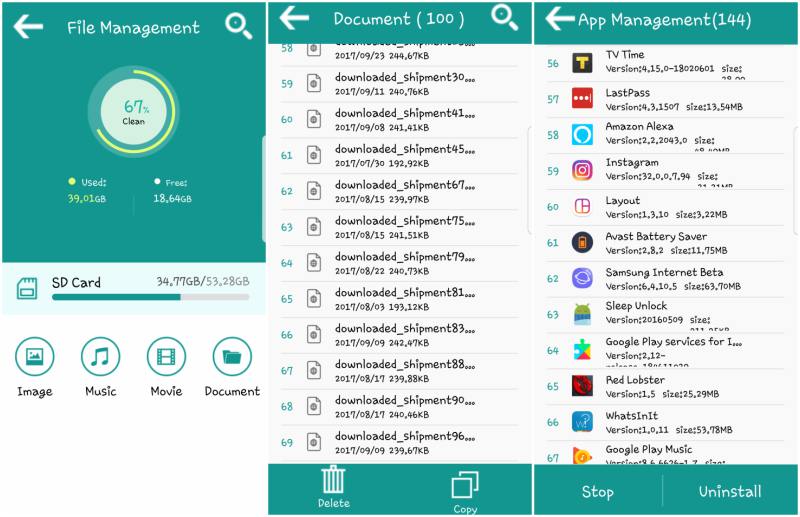Tap file icon of document 61
This screenshot has height=517, width=800.
pos(314,155)
